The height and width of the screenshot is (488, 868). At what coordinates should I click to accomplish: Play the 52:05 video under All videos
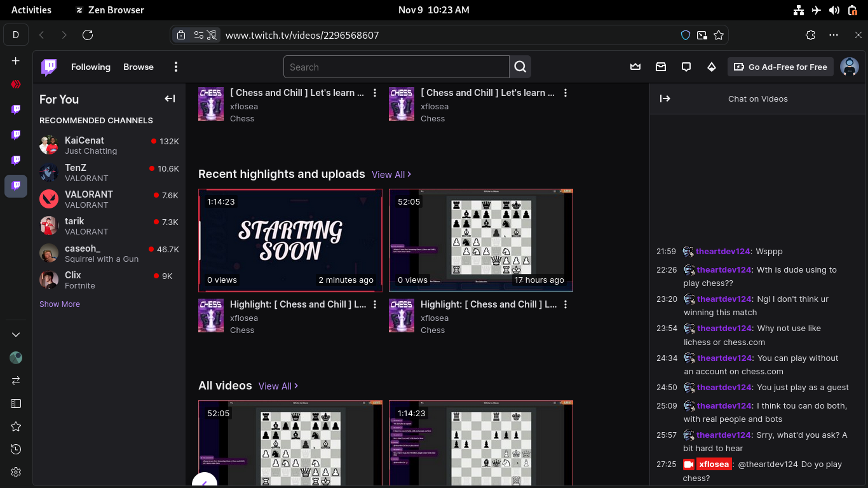[290, 444]
